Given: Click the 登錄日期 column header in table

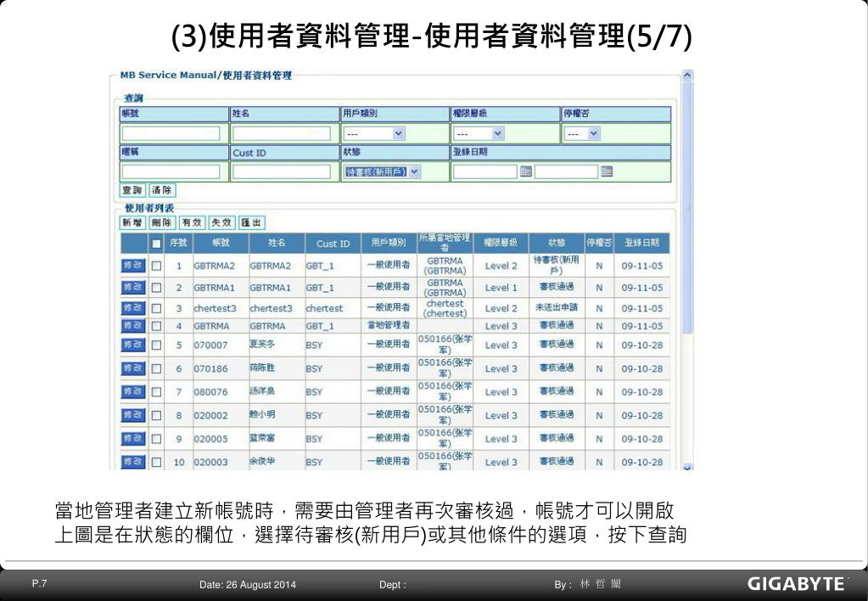Looking at the screenshot, I should tap(641, 243).
